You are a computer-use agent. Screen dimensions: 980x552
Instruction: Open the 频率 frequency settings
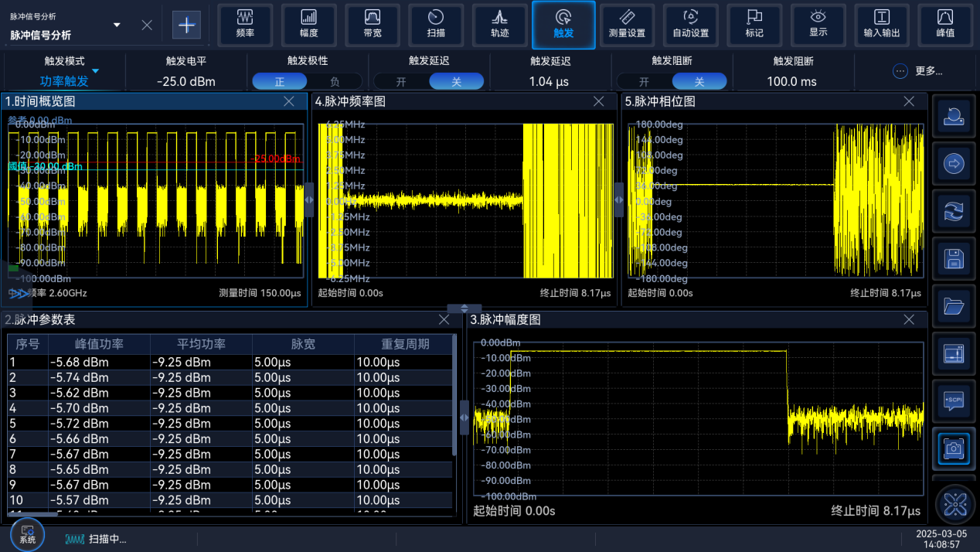245,25
